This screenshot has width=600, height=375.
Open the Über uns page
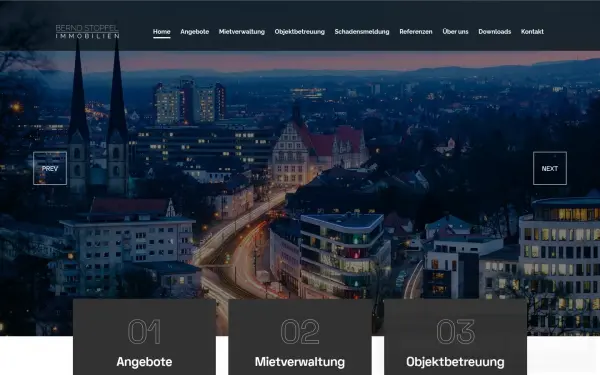[455, 32]
